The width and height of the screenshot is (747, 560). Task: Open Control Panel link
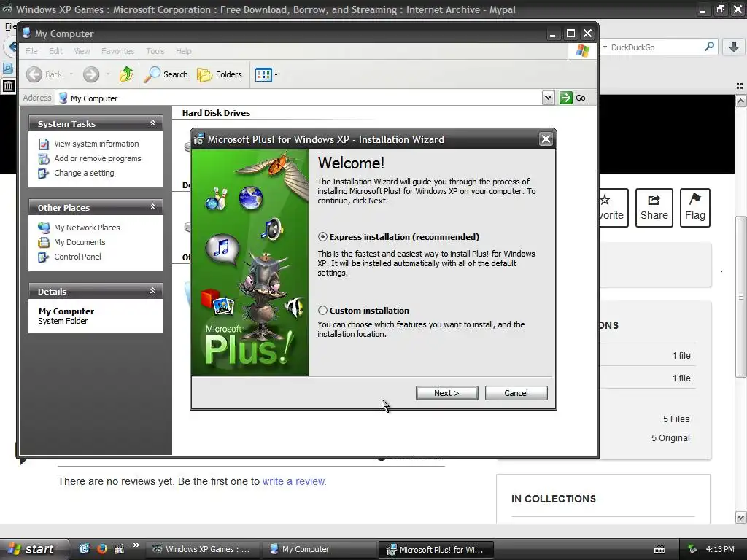coord(77,257)
